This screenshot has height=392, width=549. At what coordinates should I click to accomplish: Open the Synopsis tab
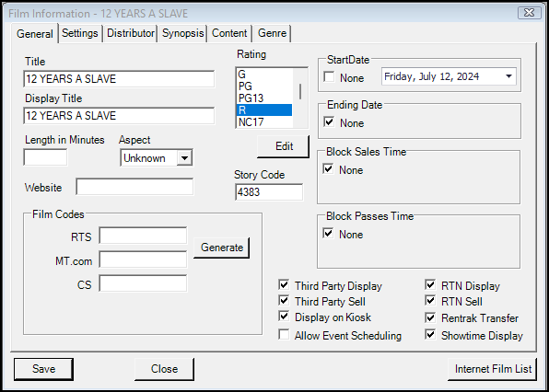[x=182, y=33]
